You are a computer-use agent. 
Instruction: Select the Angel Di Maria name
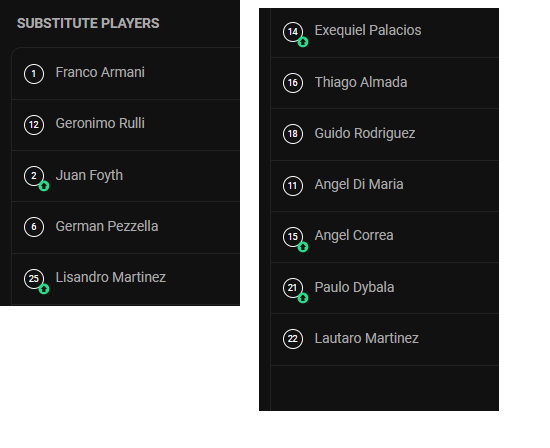click(359, 185)
